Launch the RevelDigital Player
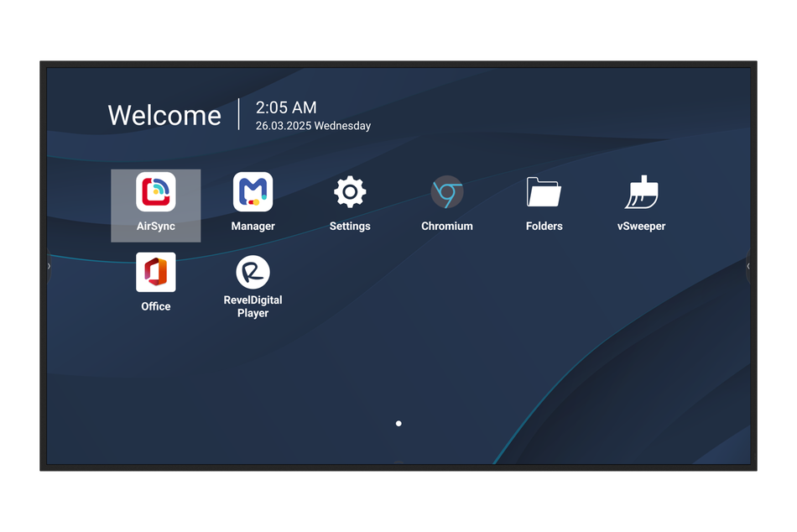Screen dimensions: 797x532 253,274
